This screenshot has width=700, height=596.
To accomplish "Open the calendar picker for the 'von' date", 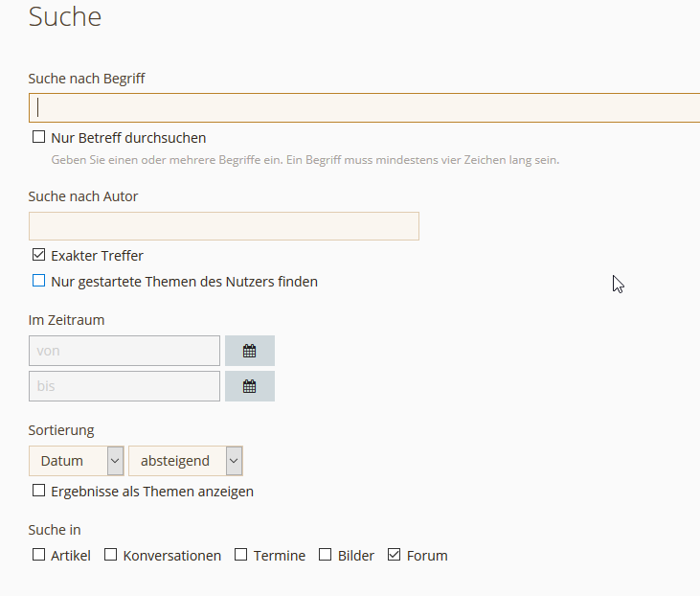I will click(249, 351).
